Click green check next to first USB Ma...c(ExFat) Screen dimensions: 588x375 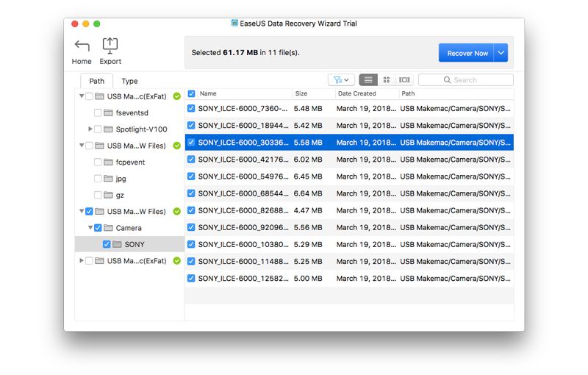[177, 96]
